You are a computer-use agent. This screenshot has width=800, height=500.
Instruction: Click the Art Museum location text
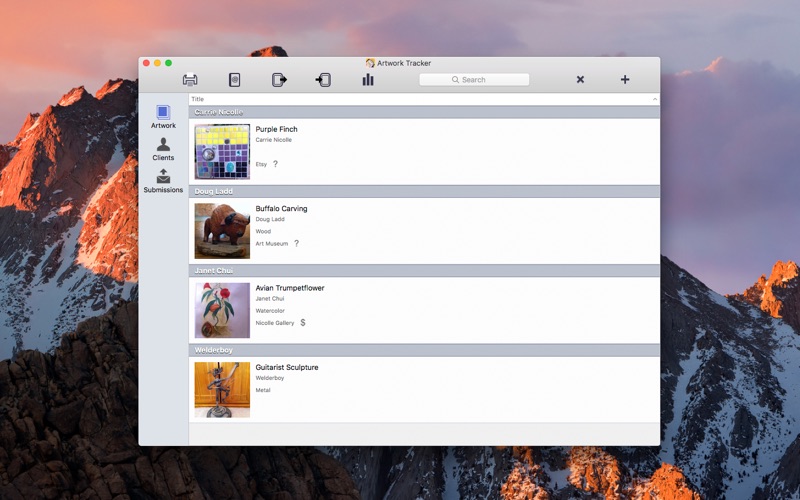tap(272, 244)
